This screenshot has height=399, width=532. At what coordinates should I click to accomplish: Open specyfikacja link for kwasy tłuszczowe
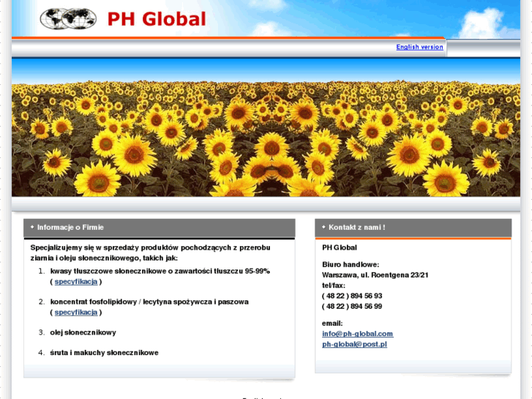point(76,282)
